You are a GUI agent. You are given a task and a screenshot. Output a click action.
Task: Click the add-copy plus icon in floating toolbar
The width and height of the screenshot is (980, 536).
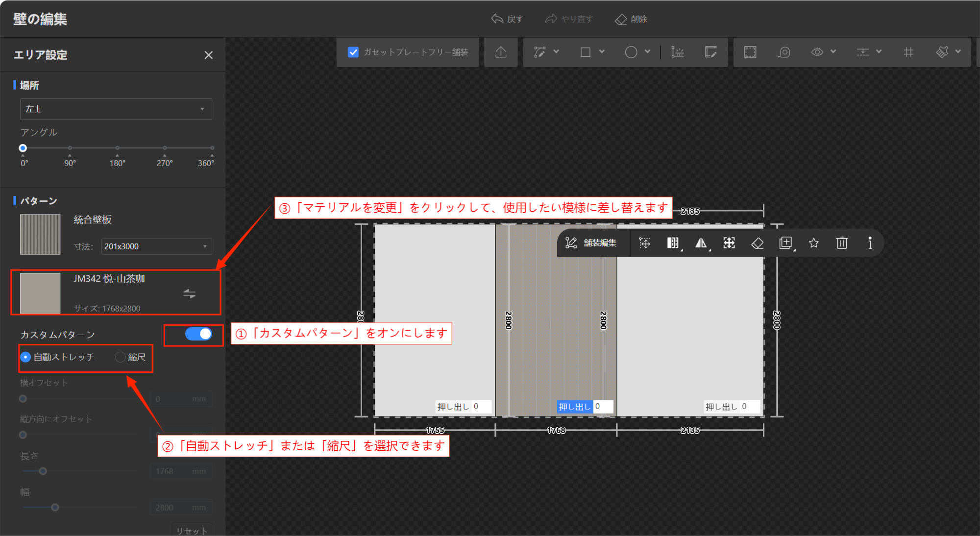tap(786, 243)
